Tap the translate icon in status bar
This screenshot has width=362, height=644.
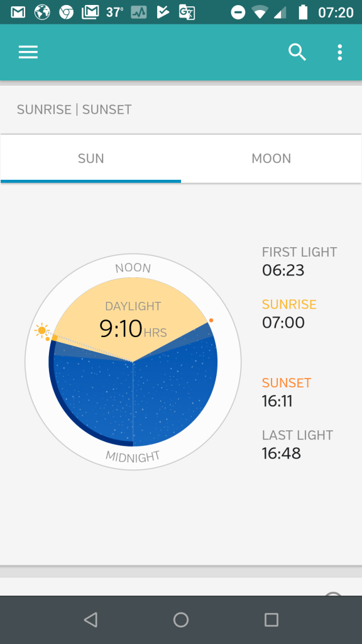coord(187,13)
